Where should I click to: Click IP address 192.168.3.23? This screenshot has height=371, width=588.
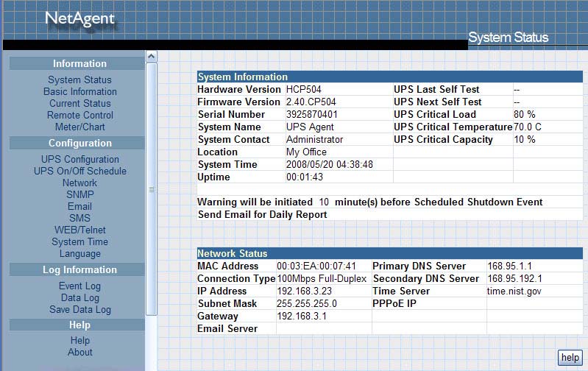(x=304, y=291)
